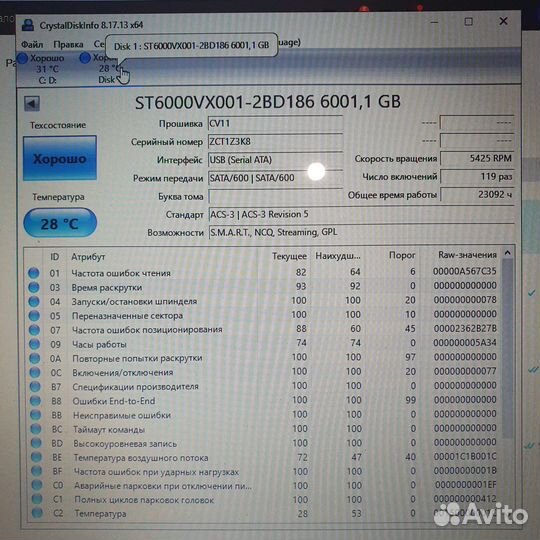Click the Возможности field with S.M.A.R.T., NCQ
This screenshot has height=540, width=540.
361,232
